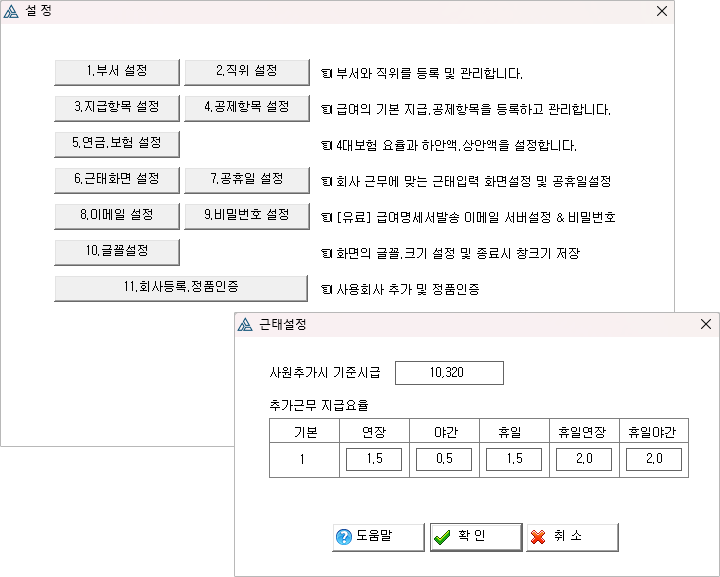Screen dimensions: 720x577
Task: Click the note icon beside [유료] 급여명세서발송 description
Action: (x=326, y=218)
